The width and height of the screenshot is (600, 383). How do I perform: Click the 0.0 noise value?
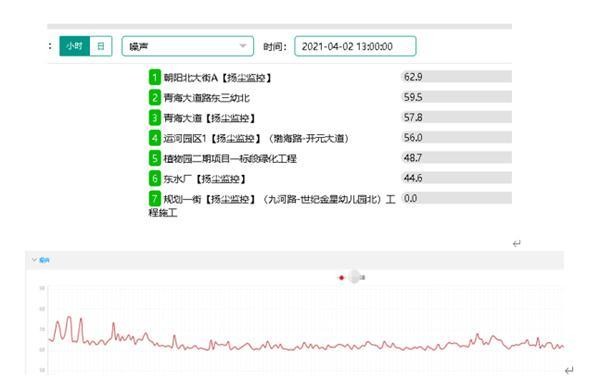pyautogui.click(x=410, y=199)
